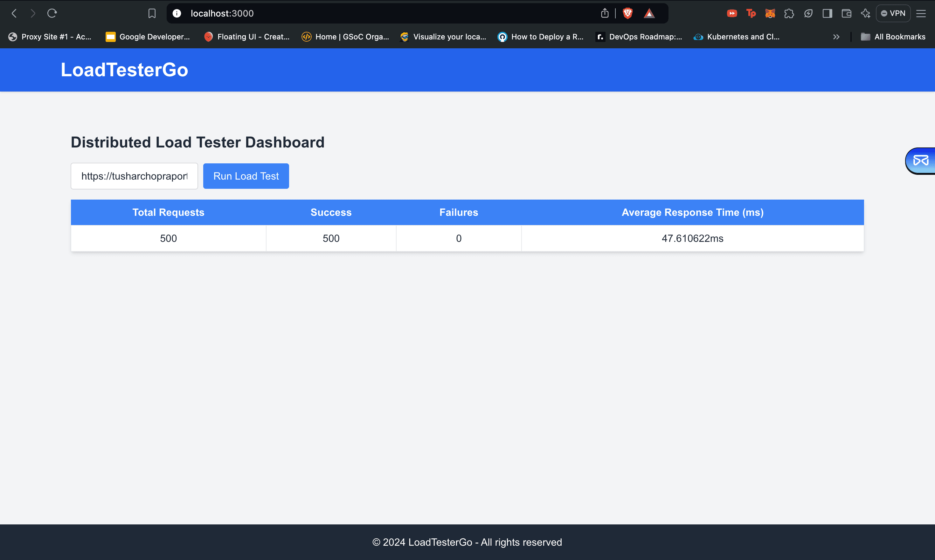Open the Tp extension
935x560 pixels.
point(751,14)
